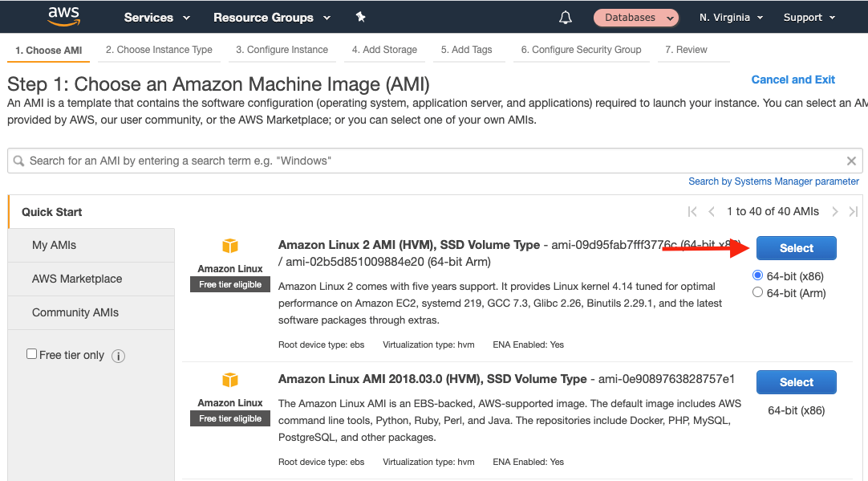Clear the AMI search with the X icon
The width and height of the screenshot is (868, 481).
click(x=851, y=161)
